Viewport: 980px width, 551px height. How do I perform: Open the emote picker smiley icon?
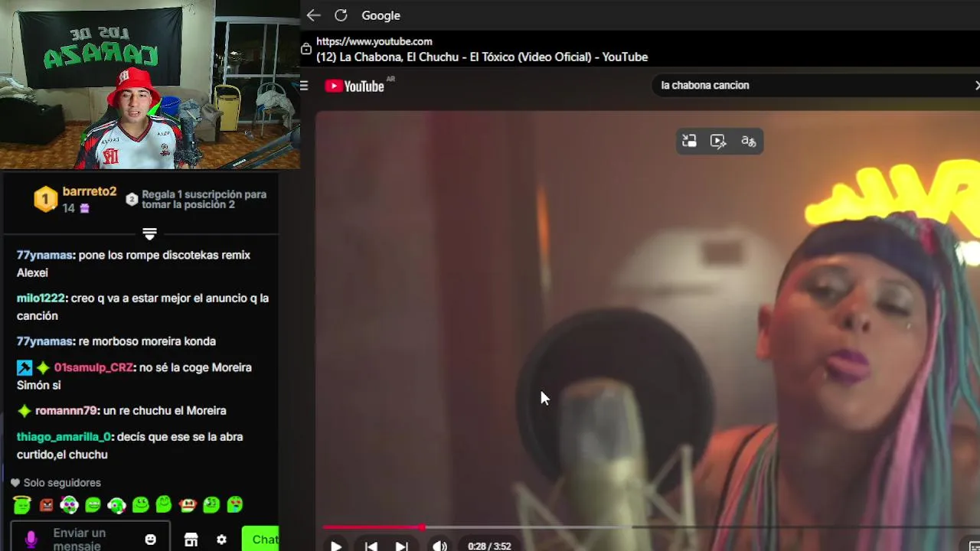(x=151, y=540)
